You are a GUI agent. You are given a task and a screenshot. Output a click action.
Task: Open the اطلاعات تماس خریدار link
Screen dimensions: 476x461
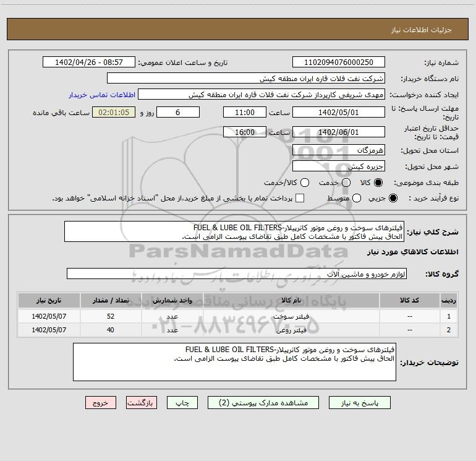click(x=102, y=95)
